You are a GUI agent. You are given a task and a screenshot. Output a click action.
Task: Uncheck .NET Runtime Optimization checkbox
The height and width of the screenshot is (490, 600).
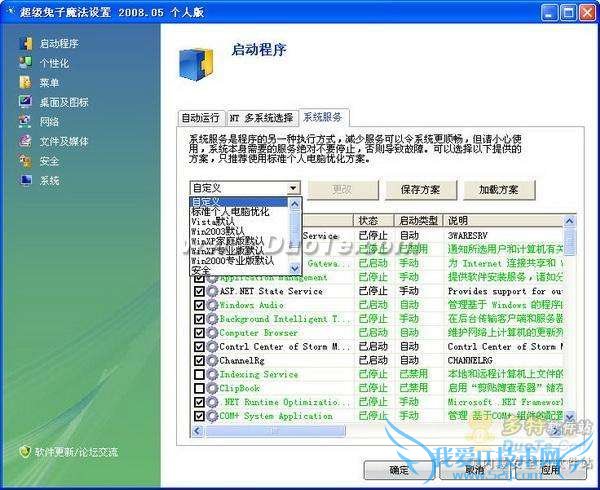click(x=199, y=402)
